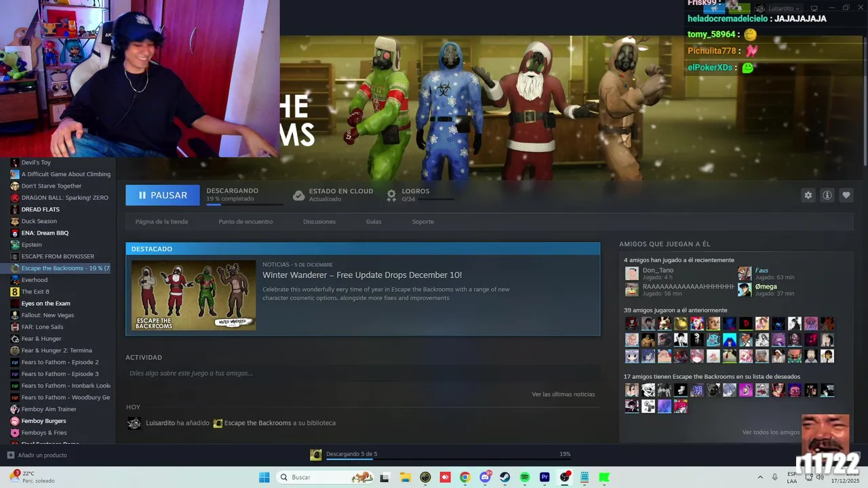The height and width of the screenshot is (488, 868).
Task: Open Ver todos los amigos link
Action: 771,432
